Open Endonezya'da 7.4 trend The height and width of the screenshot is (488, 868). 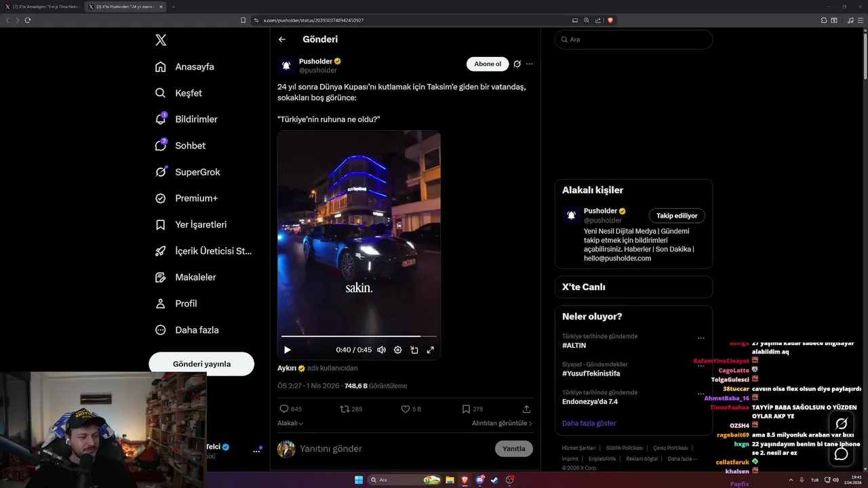coord(590,401)
